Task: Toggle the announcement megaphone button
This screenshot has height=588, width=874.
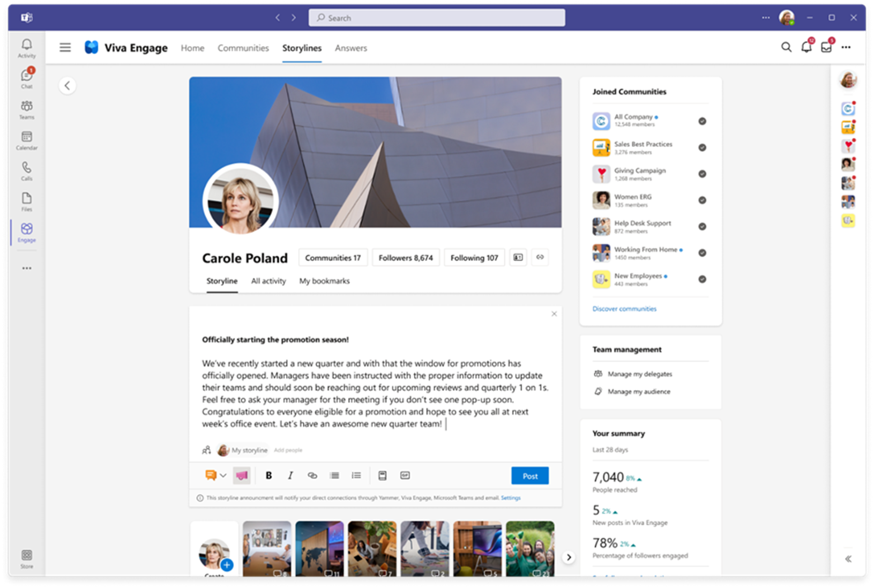Action: pos(242,475)
